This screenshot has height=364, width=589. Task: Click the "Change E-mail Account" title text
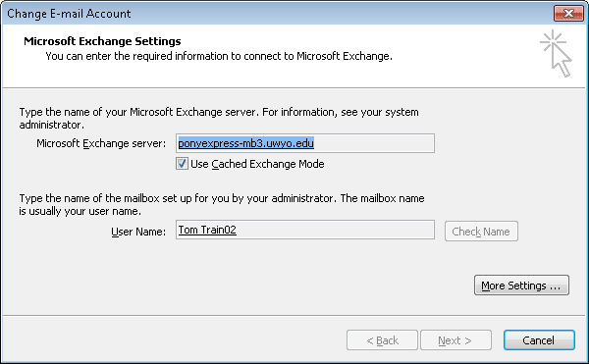69,14
